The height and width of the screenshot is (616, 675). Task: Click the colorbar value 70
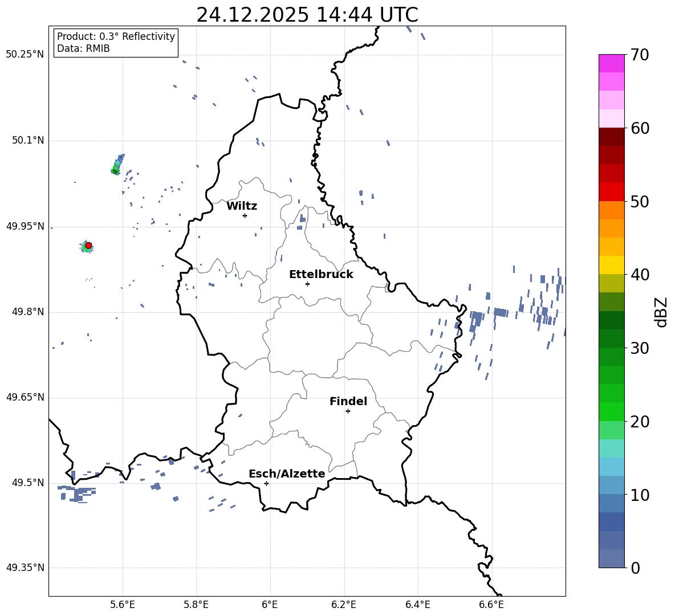640,55
